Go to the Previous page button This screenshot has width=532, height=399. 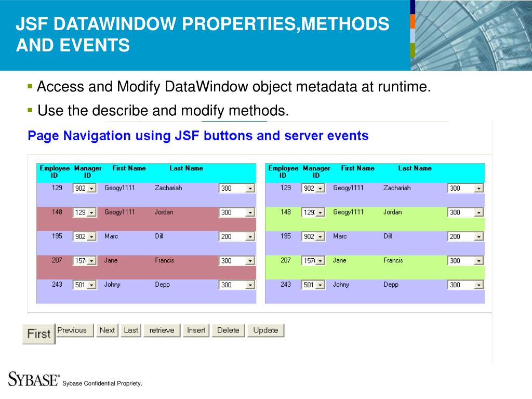coord(74,330)
